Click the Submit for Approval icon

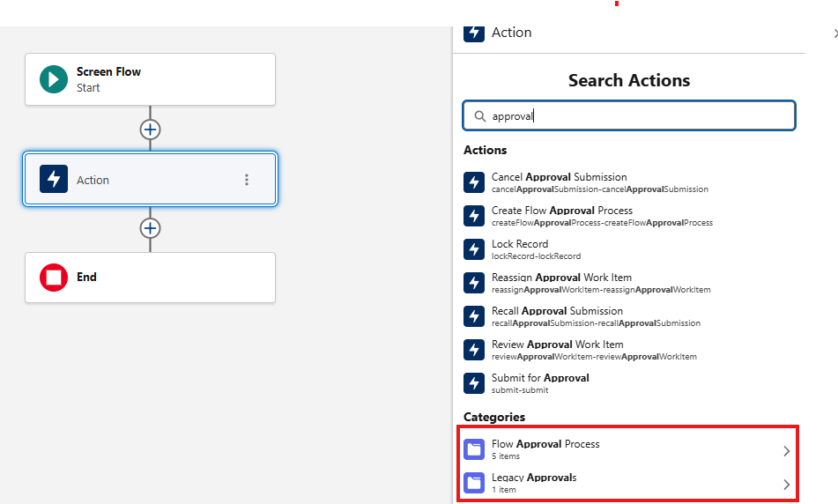coord(474,383)
